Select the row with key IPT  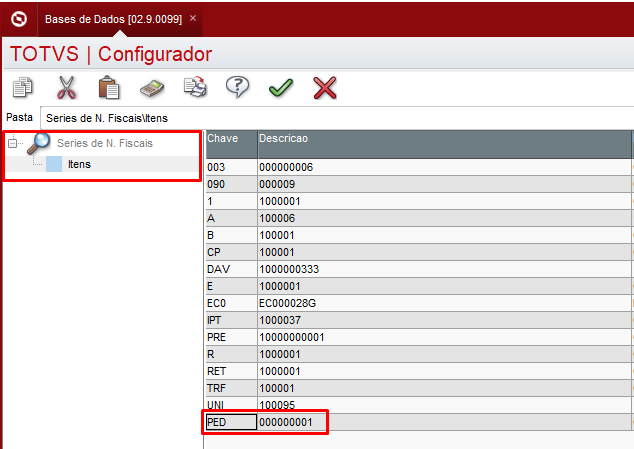click(x=418, y=320)
